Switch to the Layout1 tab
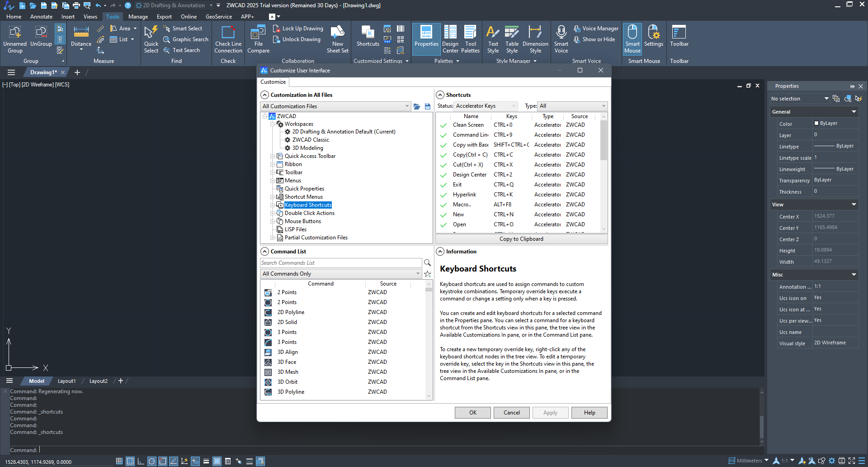 66,381
